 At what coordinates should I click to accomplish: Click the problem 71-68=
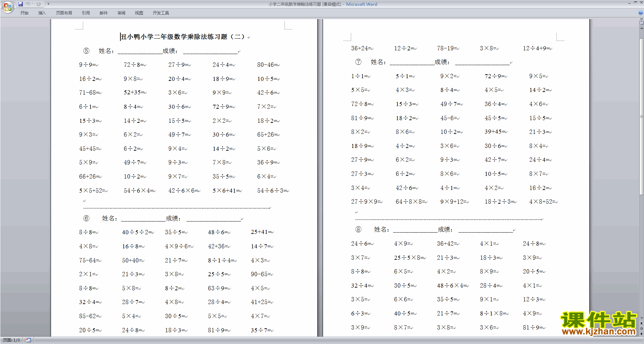pos(90,93)
